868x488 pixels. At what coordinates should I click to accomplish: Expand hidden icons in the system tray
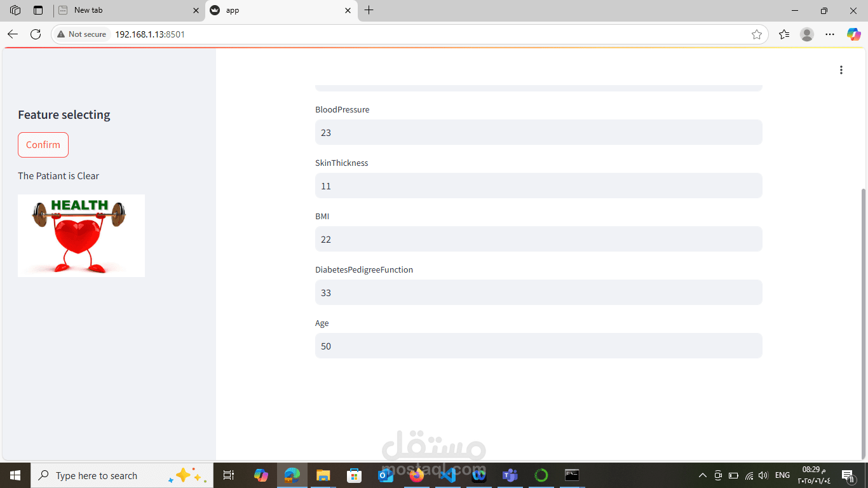[x=703, y=475]
